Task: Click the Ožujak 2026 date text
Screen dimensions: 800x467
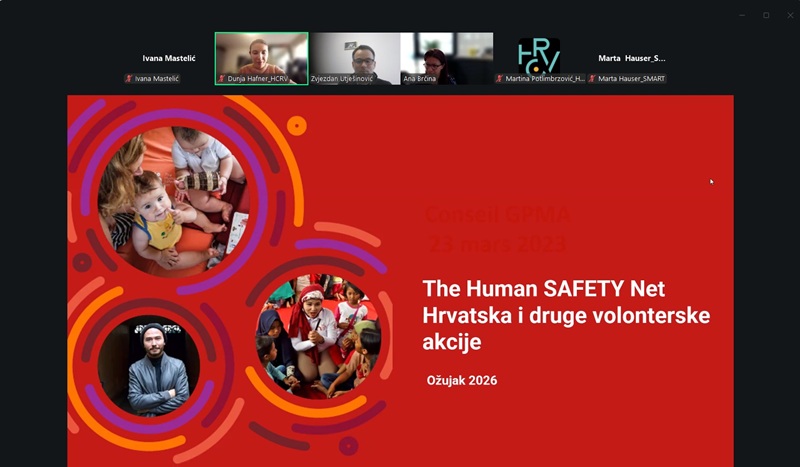Action: click(x=462, y=380)
